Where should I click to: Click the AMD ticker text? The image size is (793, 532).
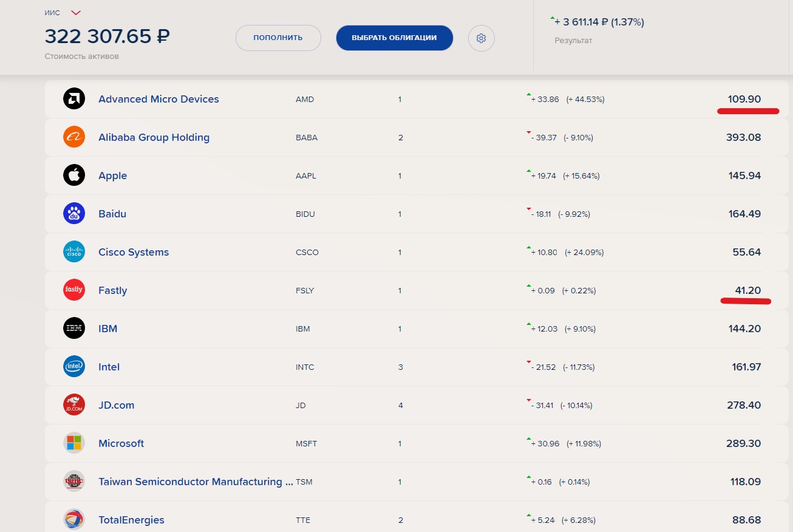click(305, 99)
